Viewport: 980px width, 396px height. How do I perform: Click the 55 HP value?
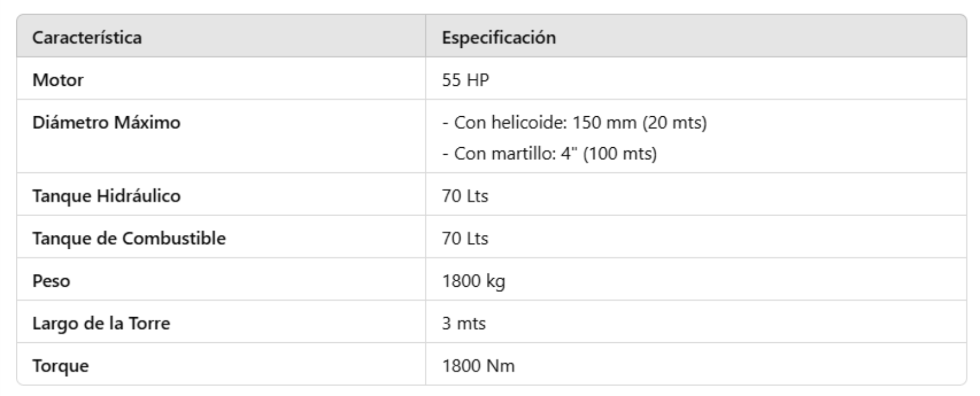click(x=465, y=80)
